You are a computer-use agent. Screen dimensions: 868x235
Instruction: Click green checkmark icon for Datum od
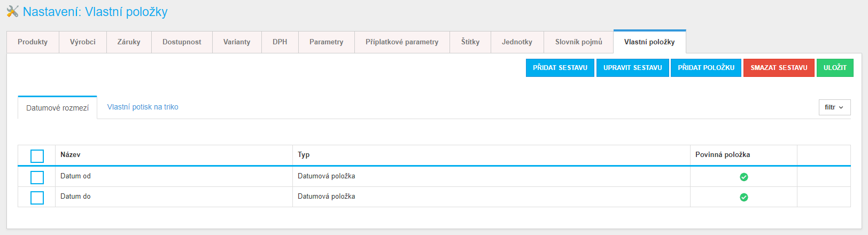click(743, 177)
